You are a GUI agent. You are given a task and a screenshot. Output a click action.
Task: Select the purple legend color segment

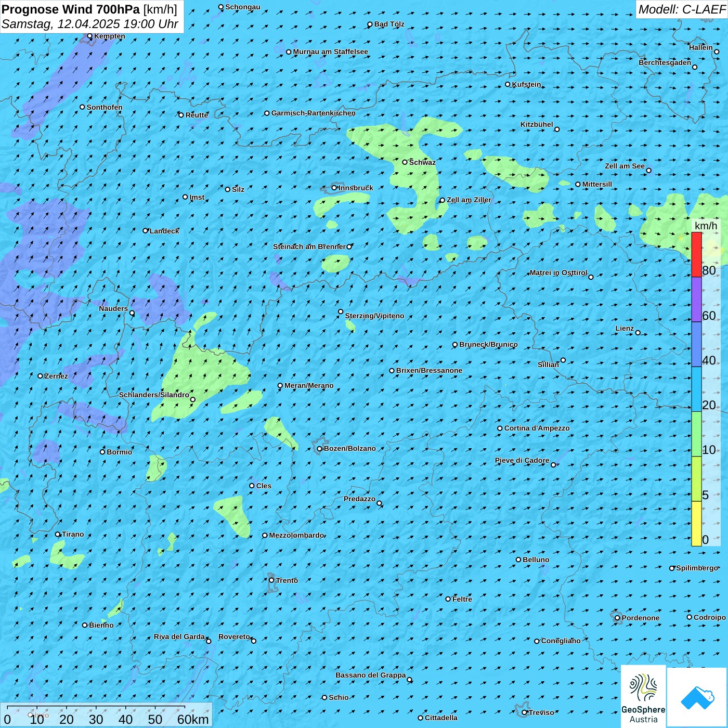pos(696,300)
